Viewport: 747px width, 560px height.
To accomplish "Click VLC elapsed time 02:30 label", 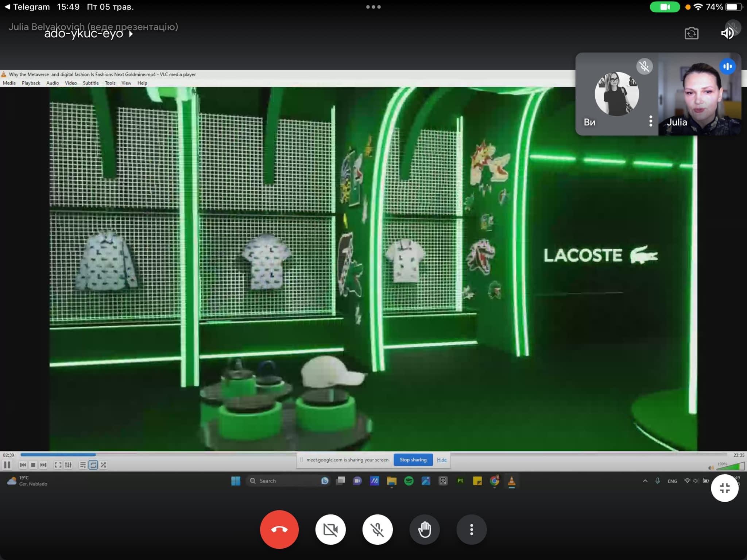I will coord(8,455).
